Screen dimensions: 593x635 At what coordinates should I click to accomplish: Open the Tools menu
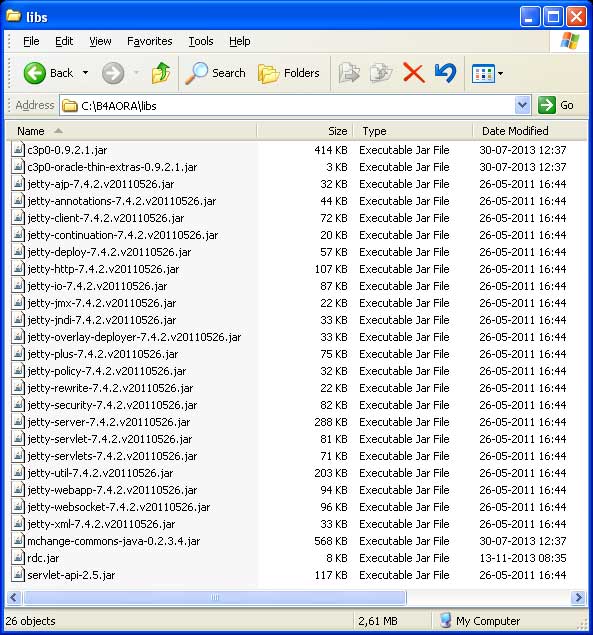(201, 41)
